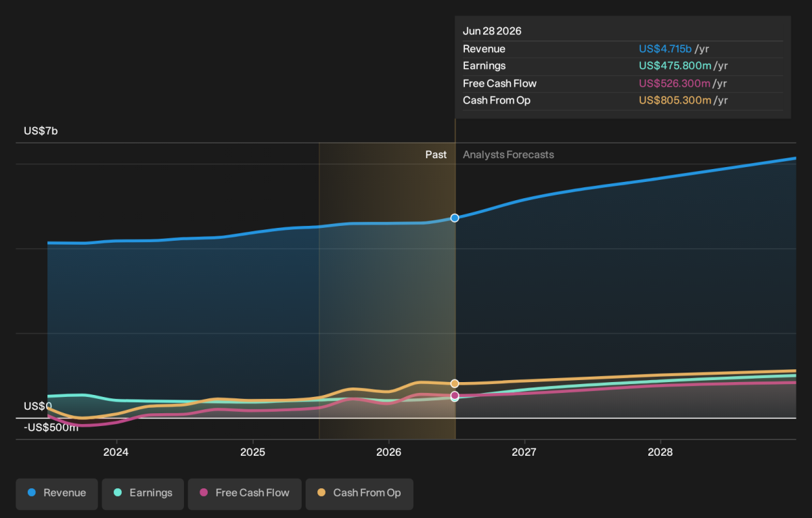This screenshot has height=518, width=812.
Task: Click the '2027' x-axis label
Action: coord(524,452)
